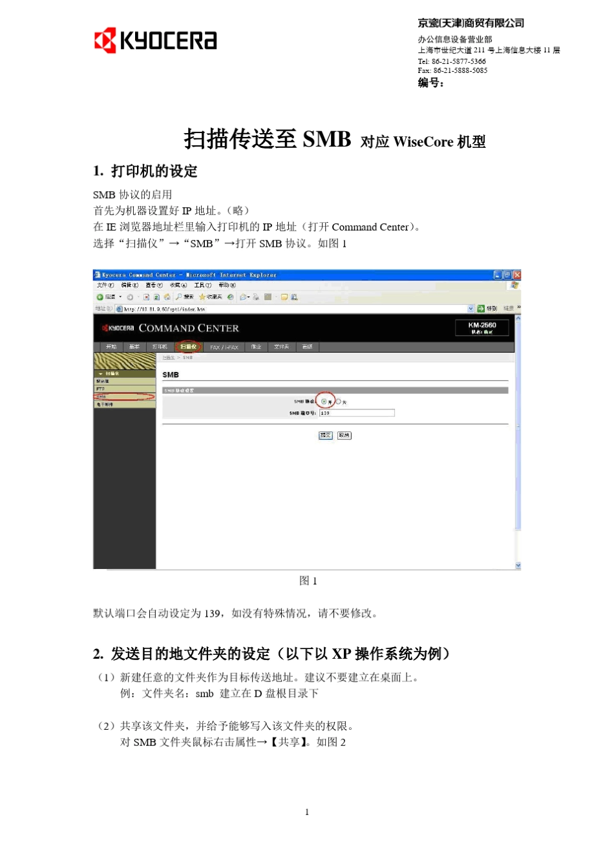
Task: Open the 帮助 menu in IE
Action: click(x=227, y=285)
